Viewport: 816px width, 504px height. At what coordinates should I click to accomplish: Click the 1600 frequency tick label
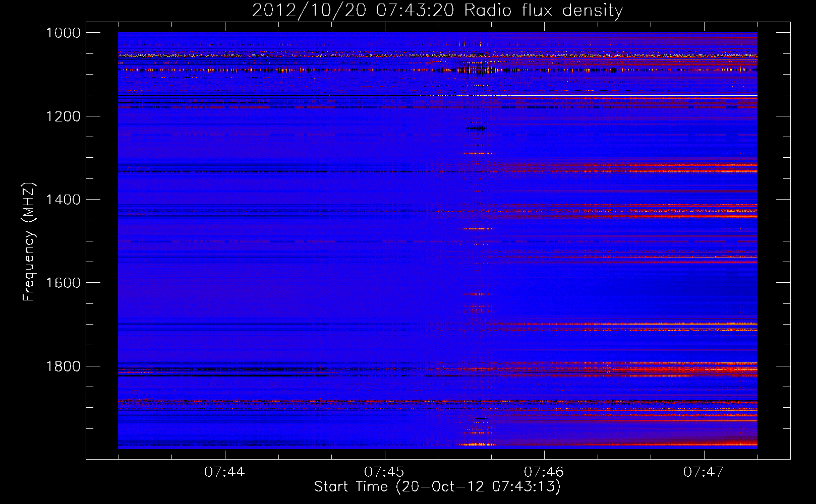[x=63, y=283]
